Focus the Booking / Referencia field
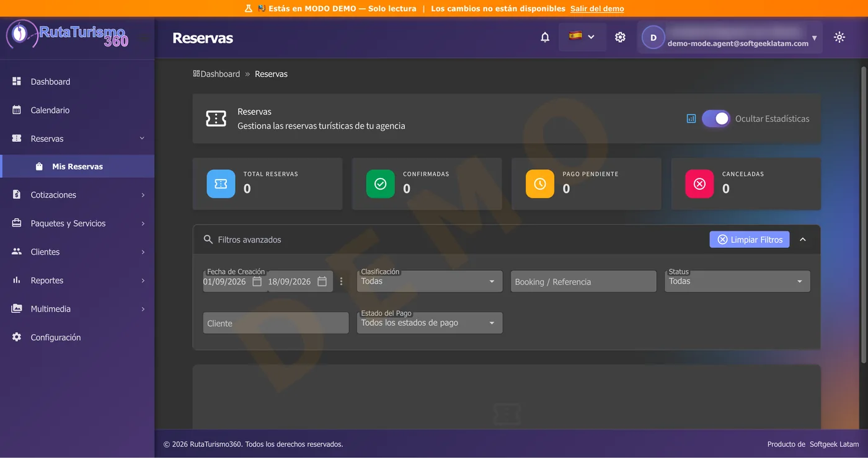Viewport: 868px width, 458px height. pos(583,281)
